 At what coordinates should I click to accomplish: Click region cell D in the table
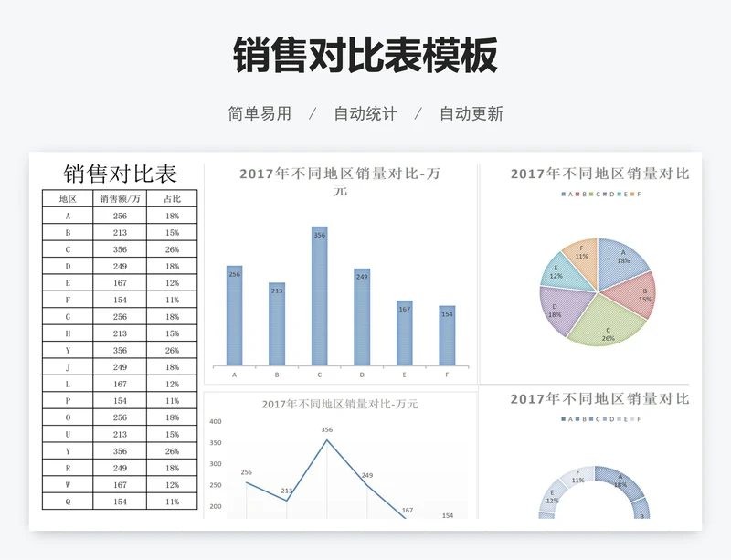pos(68,266)
